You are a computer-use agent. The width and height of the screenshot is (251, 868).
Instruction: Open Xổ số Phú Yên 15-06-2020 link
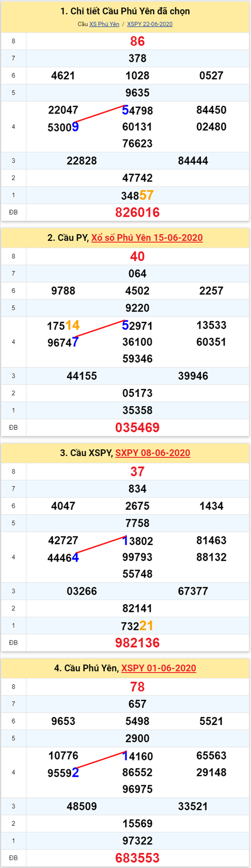point(147,238)
